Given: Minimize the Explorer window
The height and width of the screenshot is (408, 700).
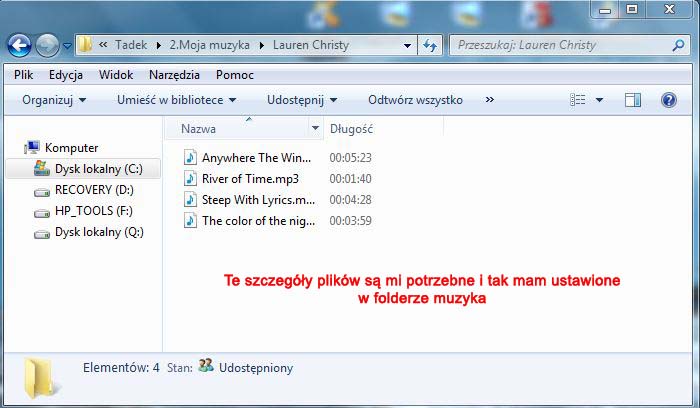Looking at the screenshot, I should pos(605,9).
